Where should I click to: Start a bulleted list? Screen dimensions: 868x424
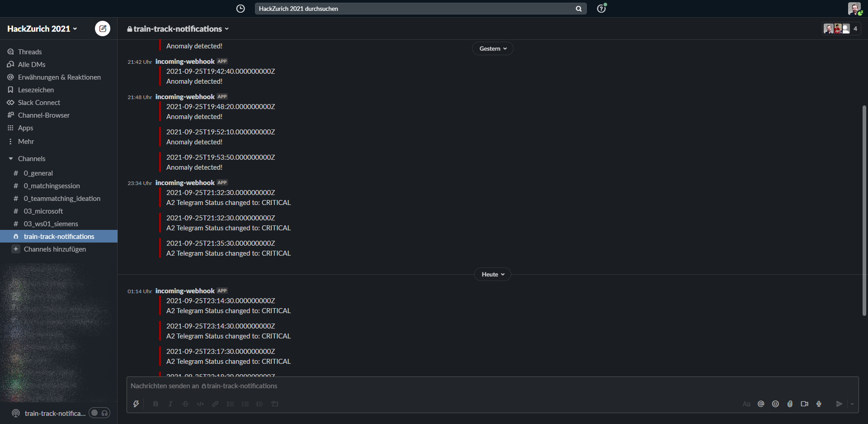pyautogui.click(x=245, y=404)
